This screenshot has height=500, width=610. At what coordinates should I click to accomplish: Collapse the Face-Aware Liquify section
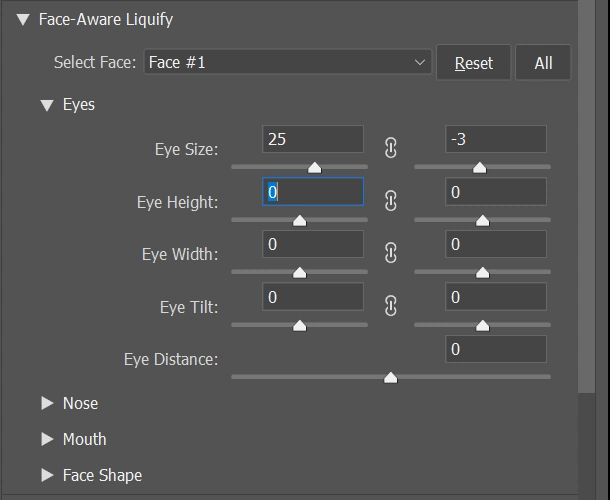coord(23,19)
